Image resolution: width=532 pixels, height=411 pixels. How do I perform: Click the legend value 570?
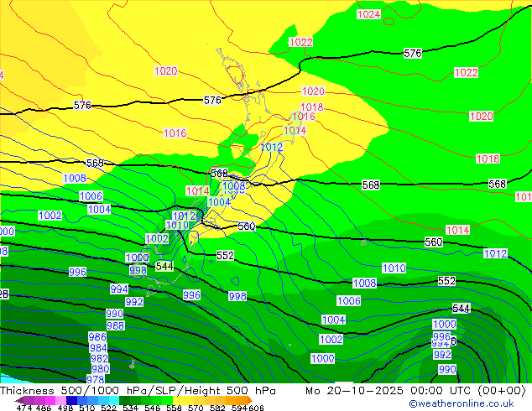196,408
